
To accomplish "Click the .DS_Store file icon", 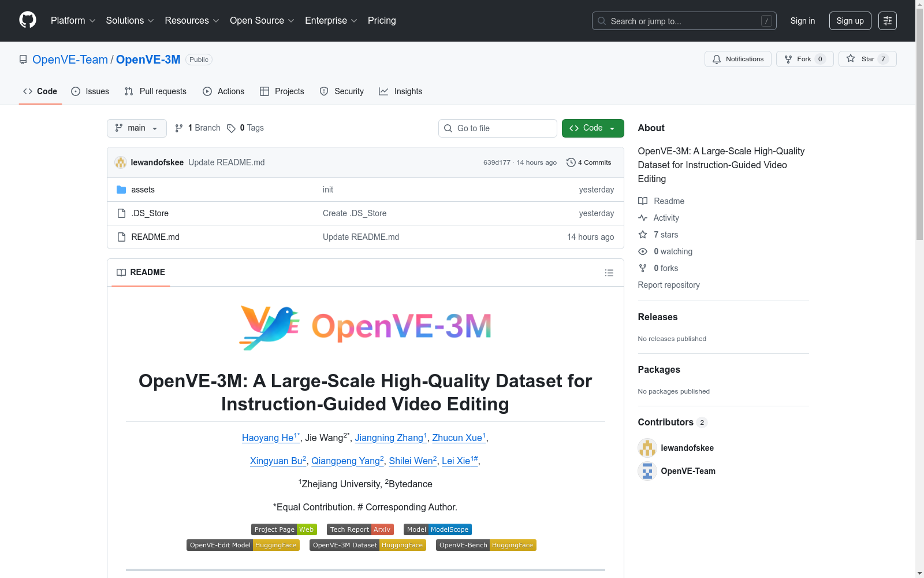I will [x=121, y=213].
